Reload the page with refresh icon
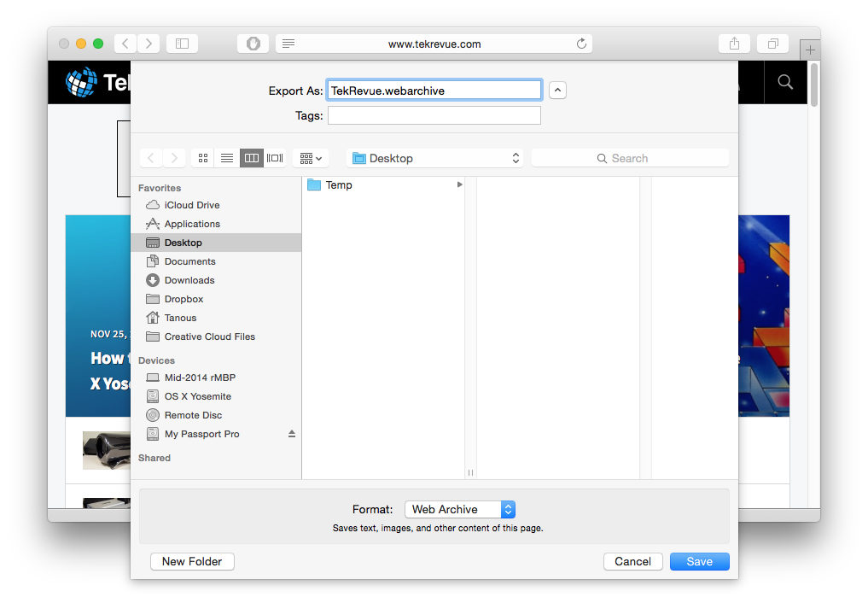This screenshot has height=597, width=868. pyautogui.click(x=581, y=44)
